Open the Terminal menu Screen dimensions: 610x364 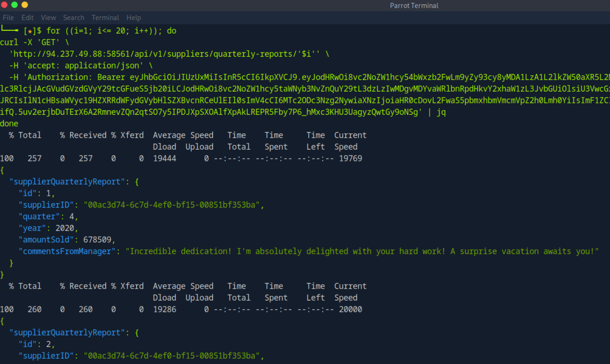105,18
